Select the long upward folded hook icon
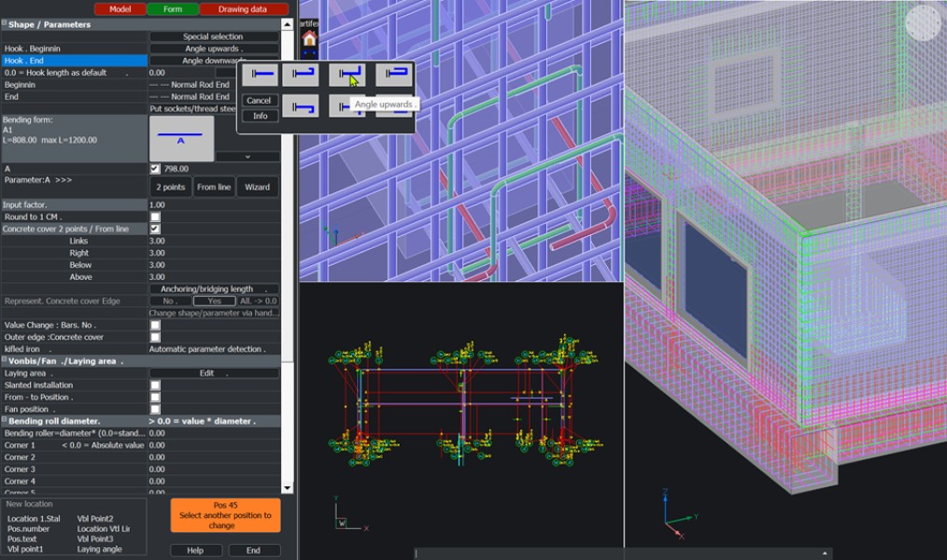This screenshot has width=947, height=560. [394, 75]
